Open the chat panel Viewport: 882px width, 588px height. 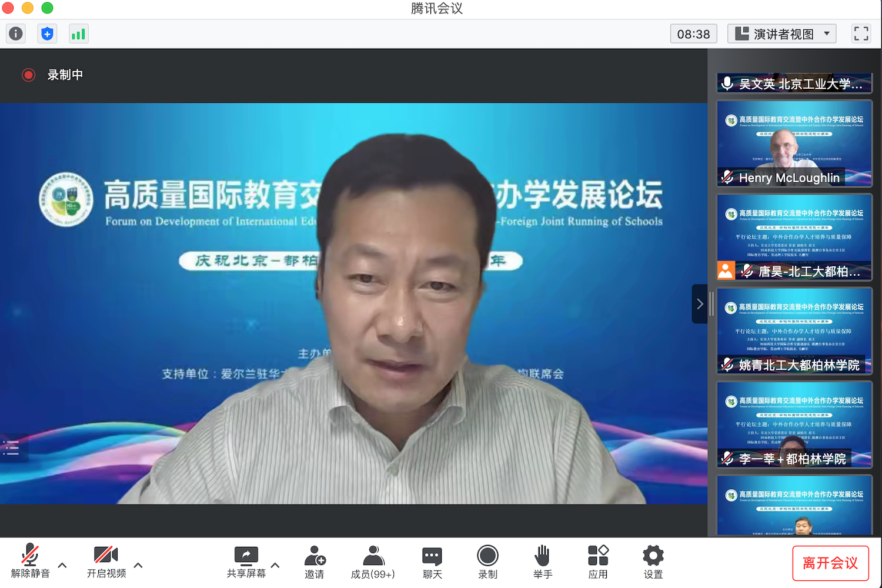coord(432,562)
